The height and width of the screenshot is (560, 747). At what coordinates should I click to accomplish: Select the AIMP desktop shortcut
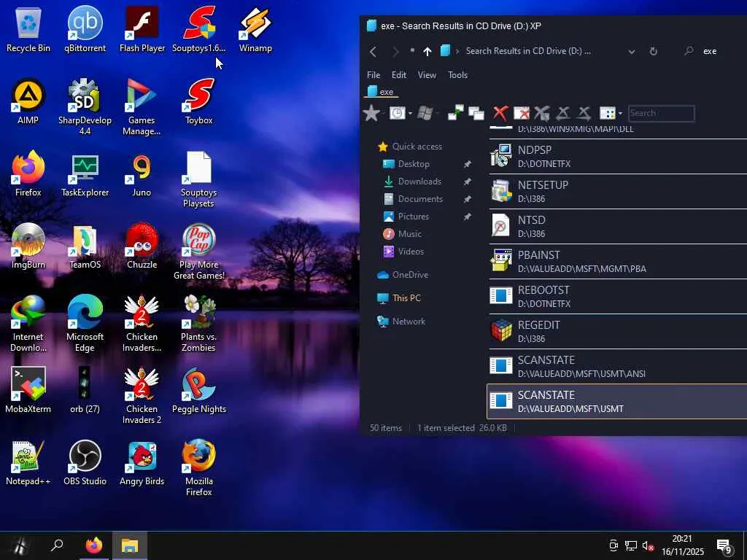coord(28,101)
